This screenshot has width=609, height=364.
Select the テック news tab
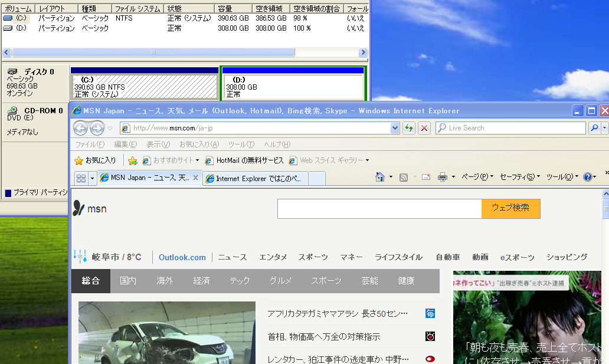point(239,281)
